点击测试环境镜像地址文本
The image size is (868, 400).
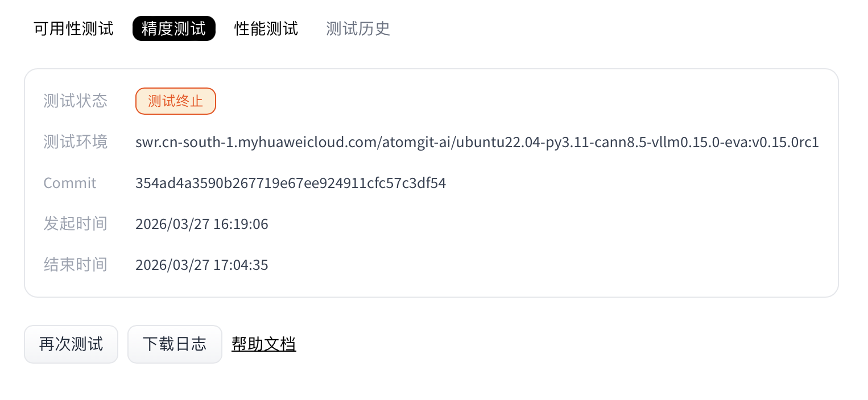point(477,142)
